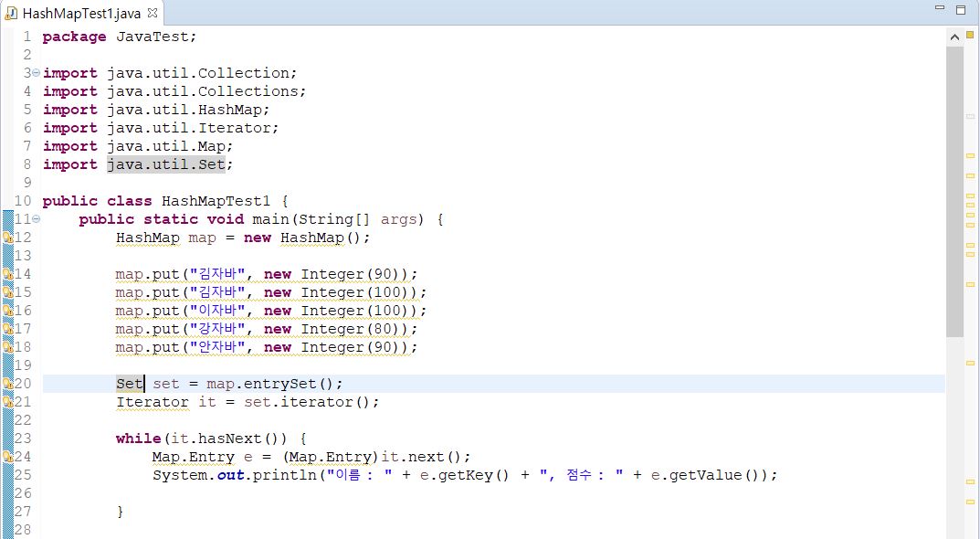Click string "이자바" on line 16

216,311
